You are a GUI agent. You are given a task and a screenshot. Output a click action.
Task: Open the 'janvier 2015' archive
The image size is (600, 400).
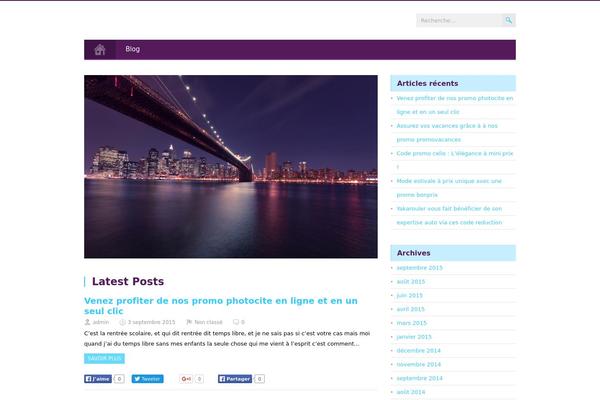click(x=414, y=337)
